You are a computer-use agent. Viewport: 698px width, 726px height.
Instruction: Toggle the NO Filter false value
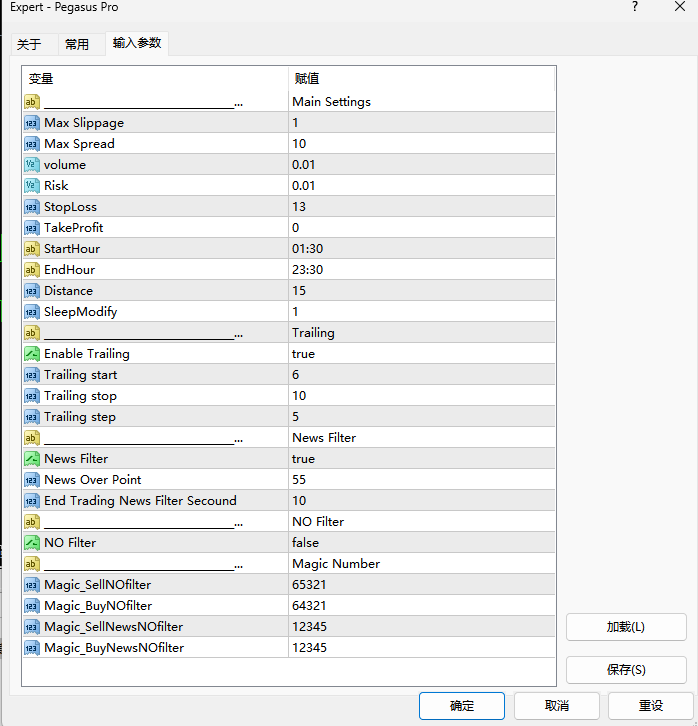click(x=305, y=543)
